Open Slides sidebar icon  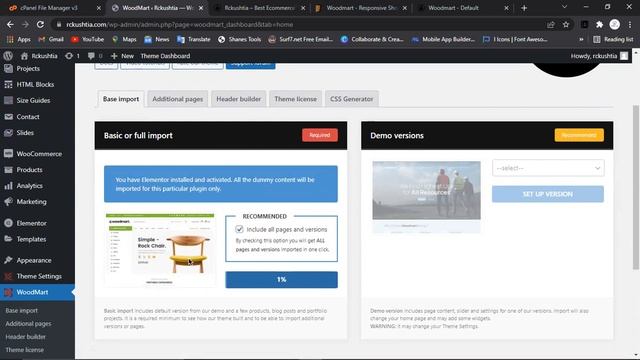tap(8, 133)
